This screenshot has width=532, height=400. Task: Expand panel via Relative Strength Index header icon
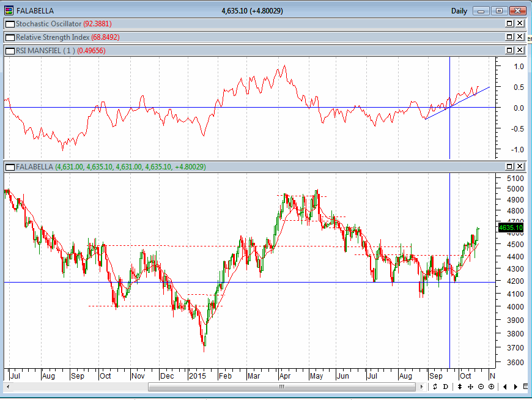[10, 37]
